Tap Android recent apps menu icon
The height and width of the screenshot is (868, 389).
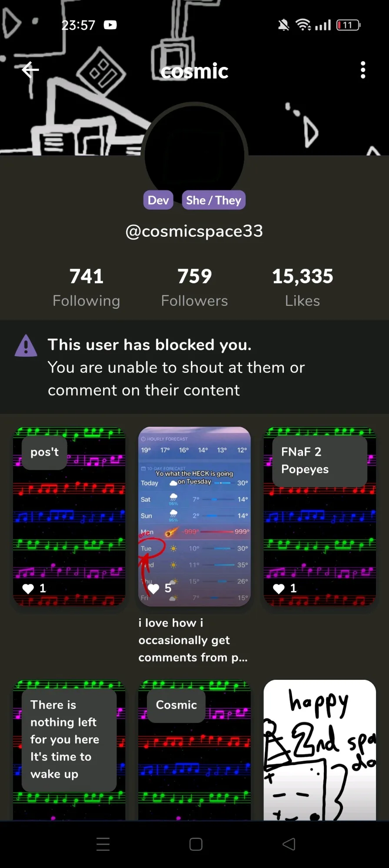(103, 844)
